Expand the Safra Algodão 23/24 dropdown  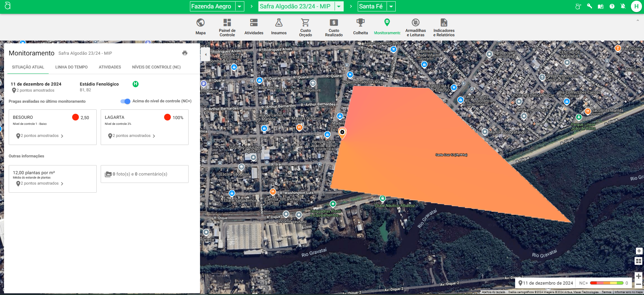(339, 6)
